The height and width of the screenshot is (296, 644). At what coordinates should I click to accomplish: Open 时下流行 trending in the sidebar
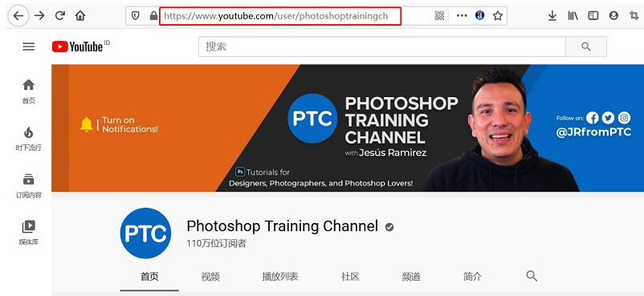point(28,139)
